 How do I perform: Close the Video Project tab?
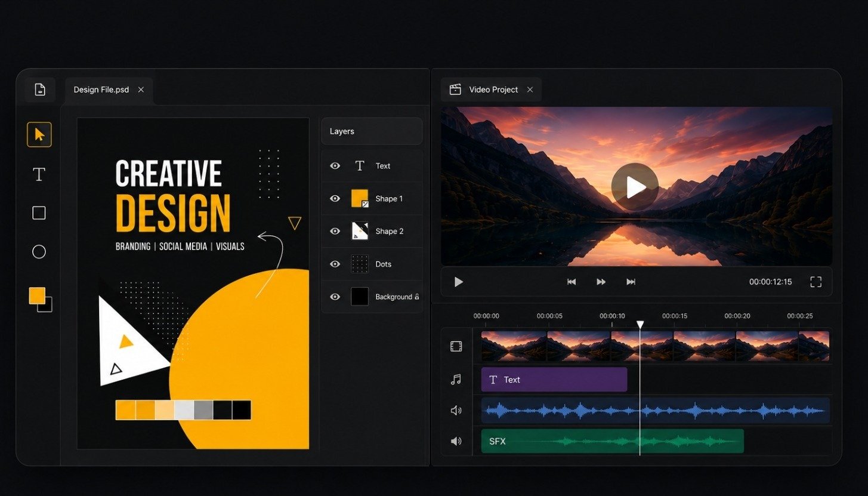(530, 90)
